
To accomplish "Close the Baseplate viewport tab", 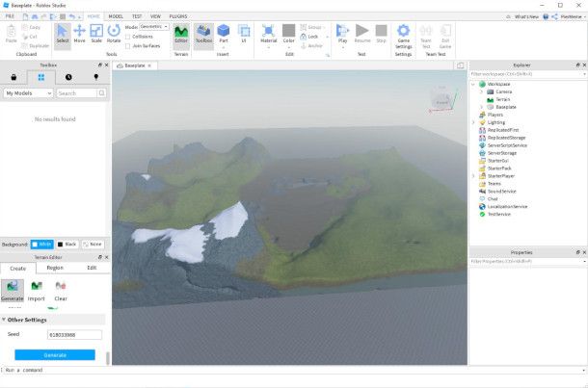I will (x=149, y=65).
